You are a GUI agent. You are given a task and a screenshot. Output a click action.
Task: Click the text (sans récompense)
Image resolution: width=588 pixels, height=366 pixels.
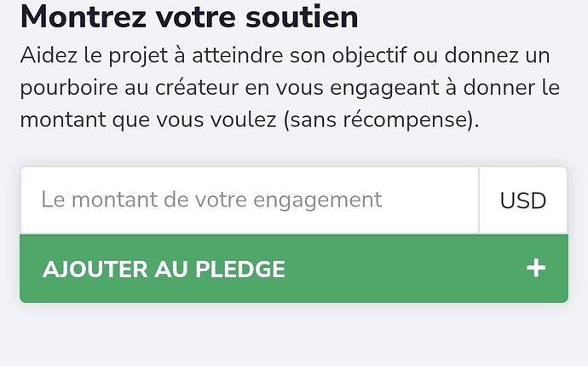381,119
